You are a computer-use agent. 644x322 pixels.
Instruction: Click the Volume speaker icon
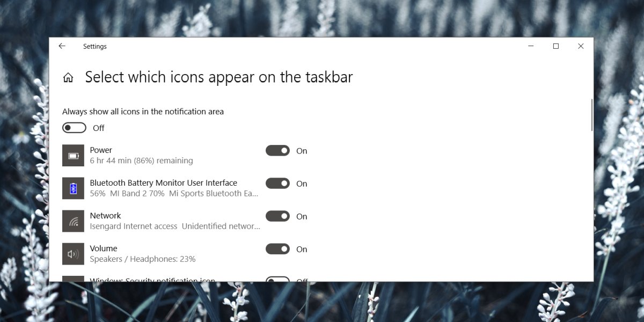[x=74, y=253]
